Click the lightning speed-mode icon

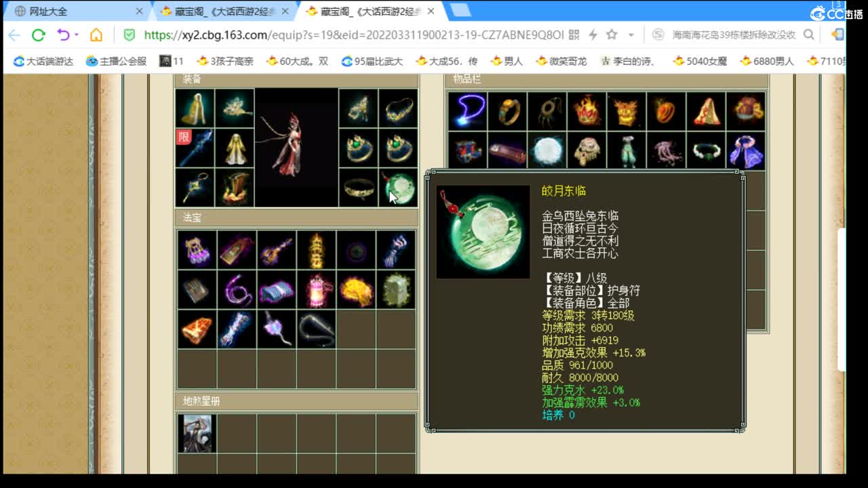(593, 35)
